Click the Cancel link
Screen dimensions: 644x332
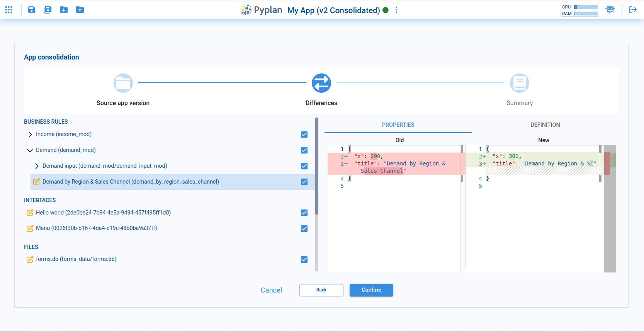click(x=271, y=290)
